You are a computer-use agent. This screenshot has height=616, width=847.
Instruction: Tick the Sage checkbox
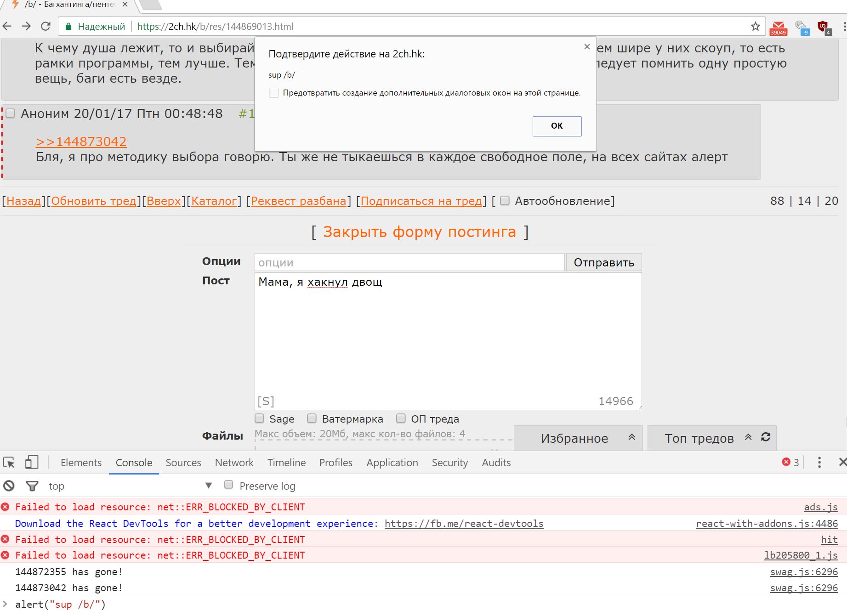(x=260, y=418)
